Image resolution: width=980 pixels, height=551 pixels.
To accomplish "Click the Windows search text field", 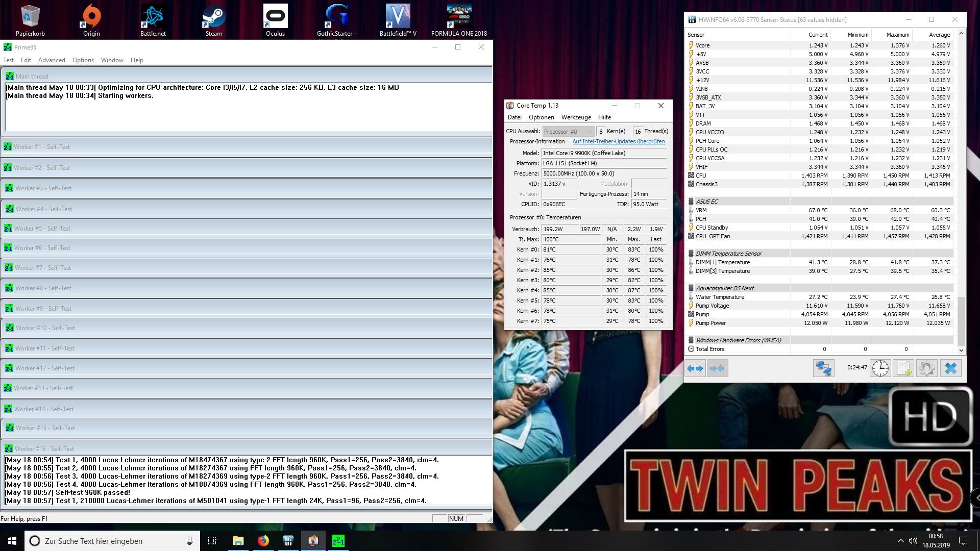I will 111,541.
